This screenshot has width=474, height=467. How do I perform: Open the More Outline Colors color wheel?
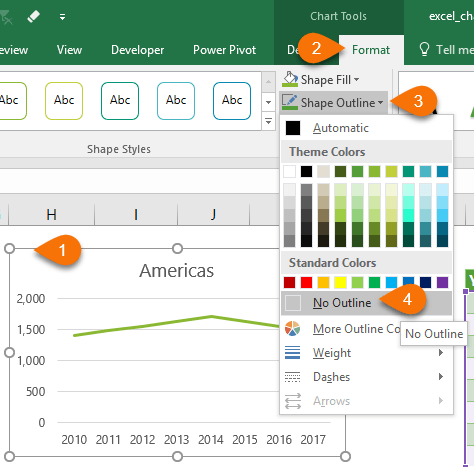click(292, 329)
